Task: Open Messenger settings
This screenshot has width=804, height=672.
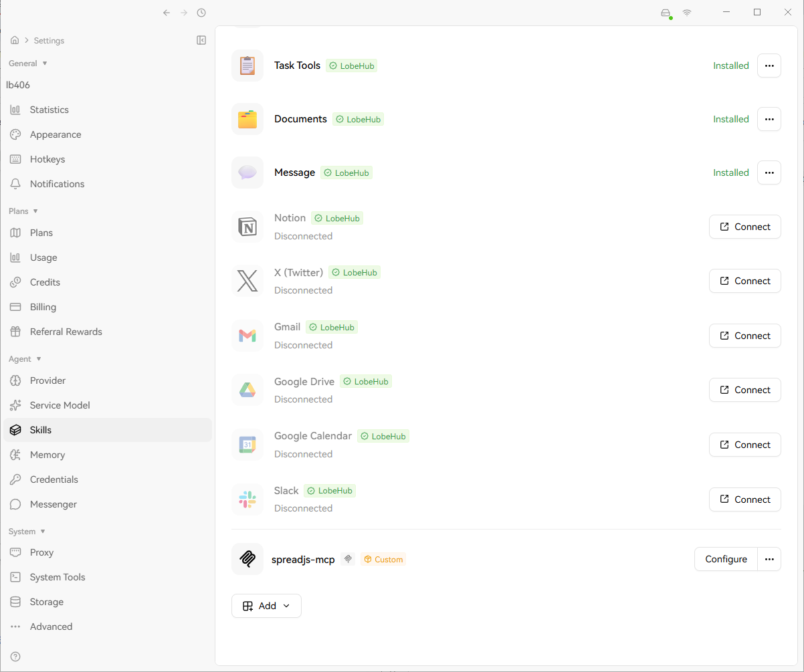Action: (x=107, y=504)
